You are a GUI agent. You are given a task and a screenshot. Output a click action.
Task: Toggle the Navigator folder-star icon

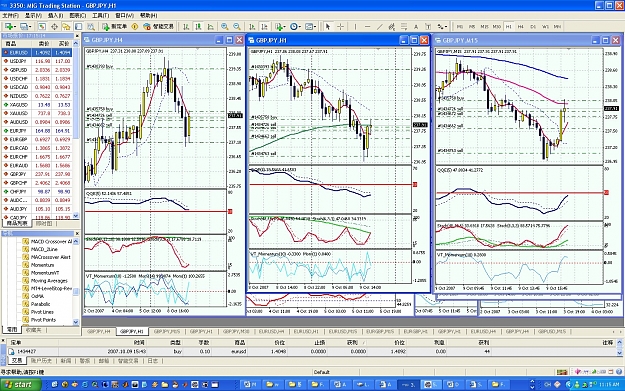pyautogui.click(x=66, y=27)
